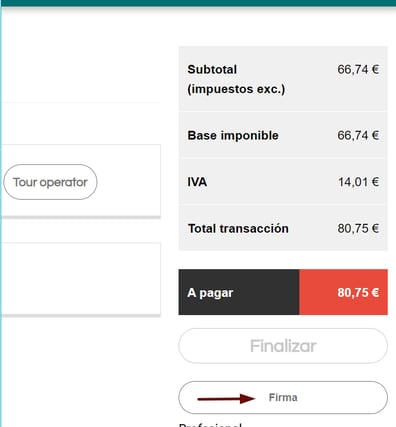Click the Tour operator pill button
Viewport: 396px width, 427px height.
(x=50, y=182)
